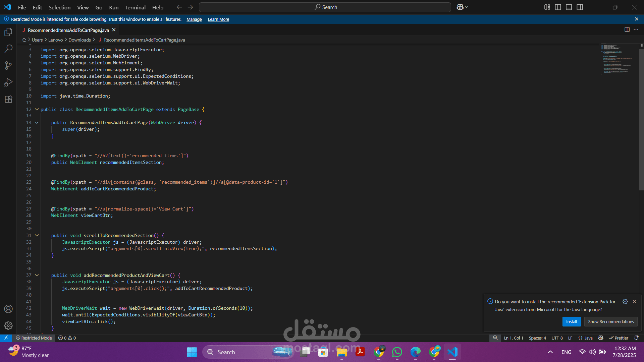Open Run and Debug view

point(8,82)
